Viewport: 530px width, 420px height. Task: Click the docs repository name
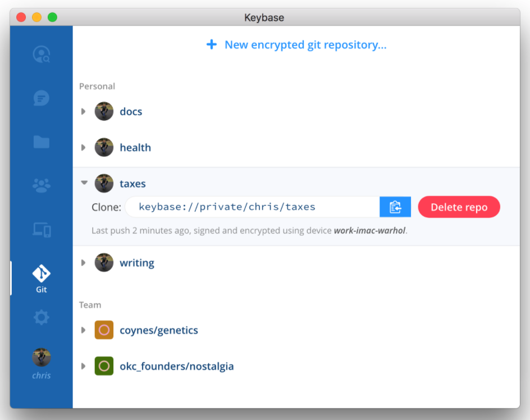click(131, 112)
